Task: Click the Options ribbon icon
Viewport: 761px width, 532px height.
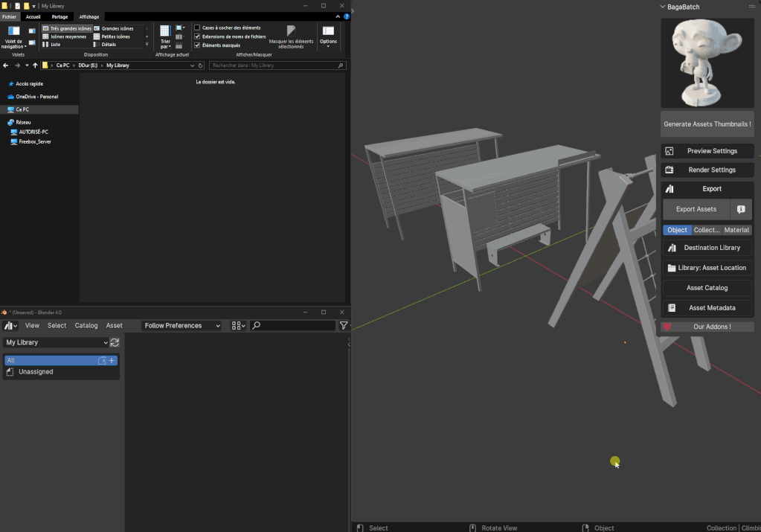Action: [x=328, y=31]
